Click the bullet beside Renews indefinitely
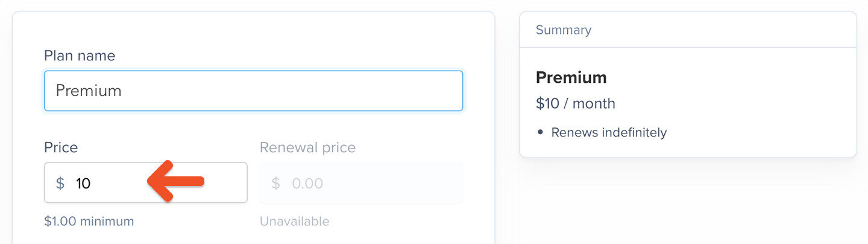 click(x=540, y=132)
